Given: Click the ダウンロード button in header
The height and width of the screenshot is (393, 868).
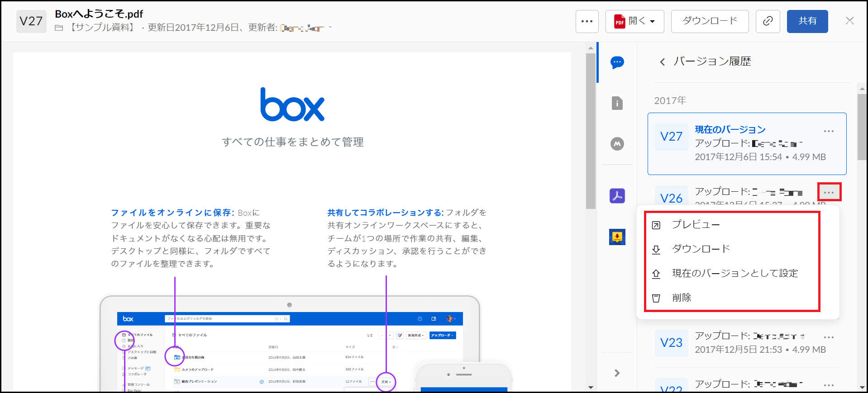Looking at the screenshot, I should [x=710, y=21].
